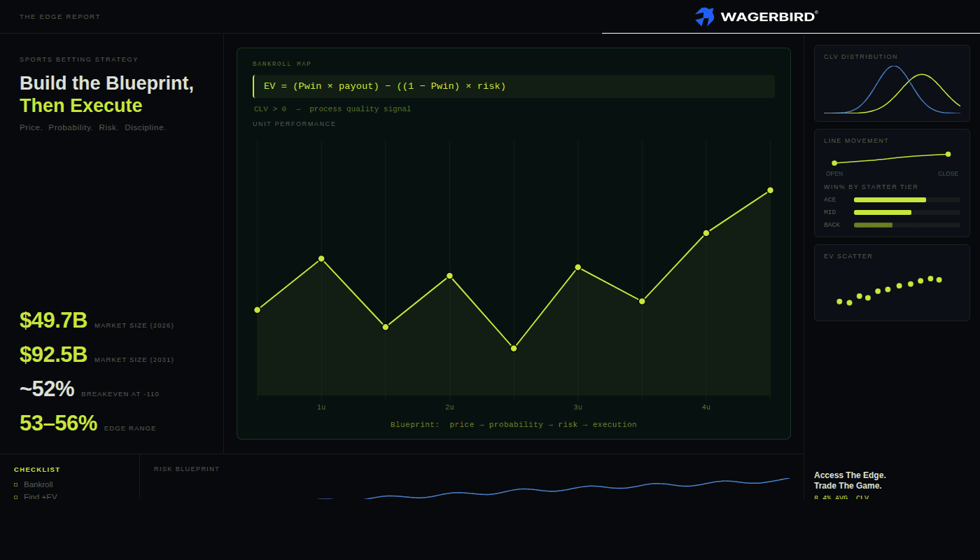Screen dimensions: 980x560
Task: Click the SPORTS BETTING STRATEGY label
Action: tap(79, 59)
